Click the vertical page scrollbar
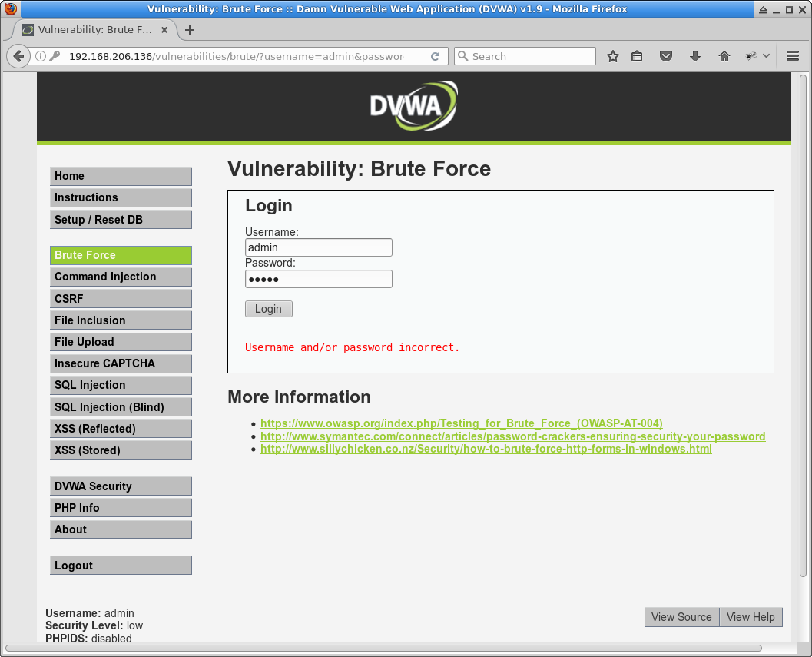This screenshot has width=812, height=657. click(803, 327)
